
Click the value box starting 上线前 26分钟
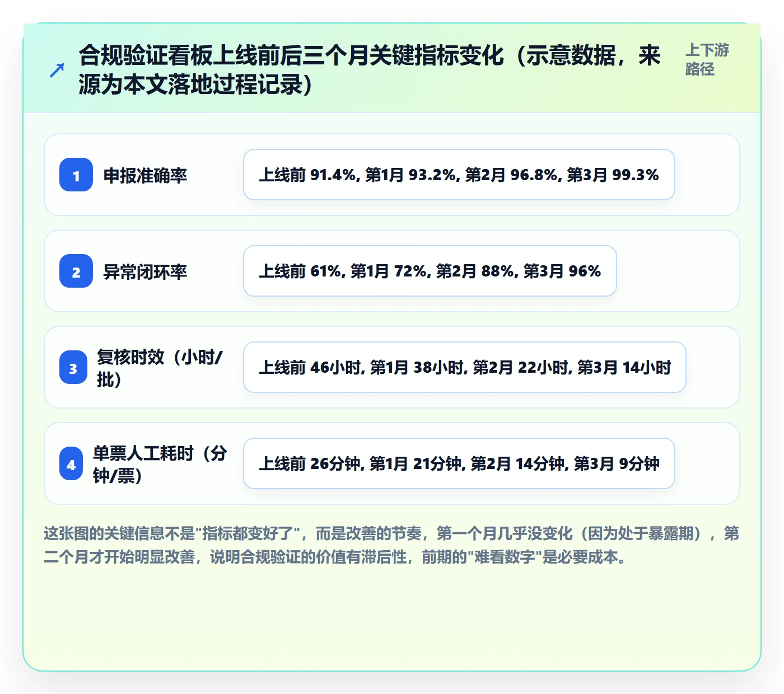pos(459,463)
